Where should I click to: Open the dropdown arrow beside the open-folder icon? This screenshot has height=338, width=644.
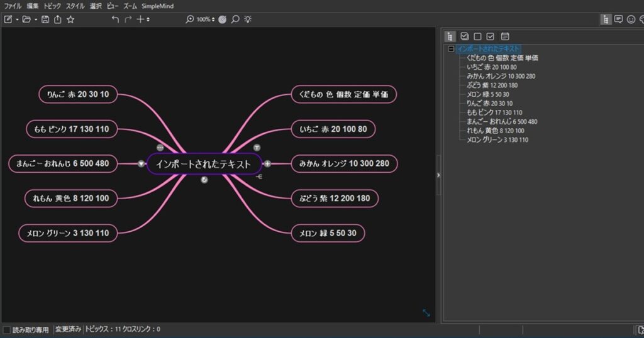36,19
